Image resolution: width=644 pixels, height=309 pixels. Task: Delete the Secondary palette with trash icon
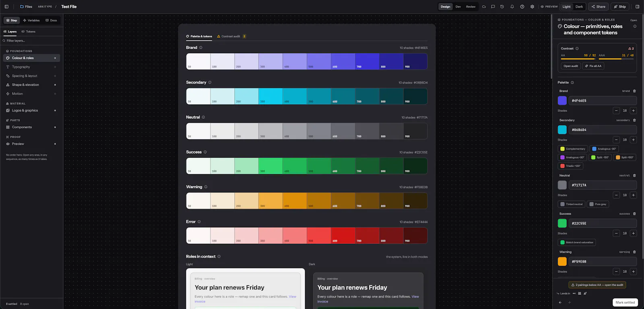634,120
